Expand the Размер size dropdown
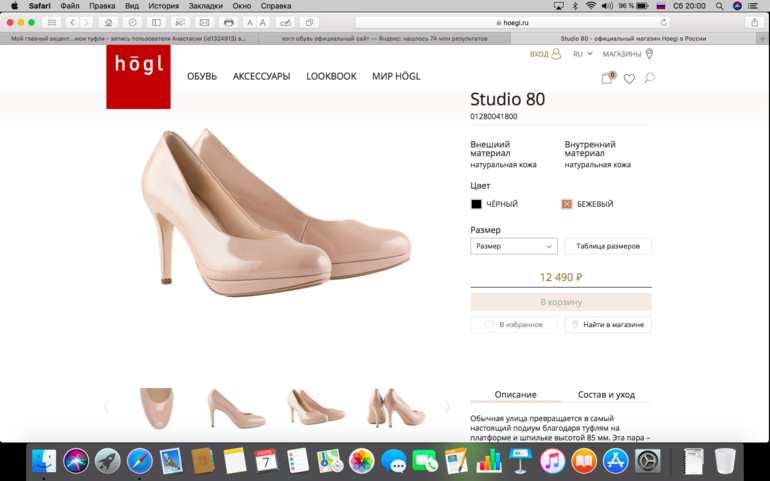Viewport: 770px width, 481px height. 514,246
